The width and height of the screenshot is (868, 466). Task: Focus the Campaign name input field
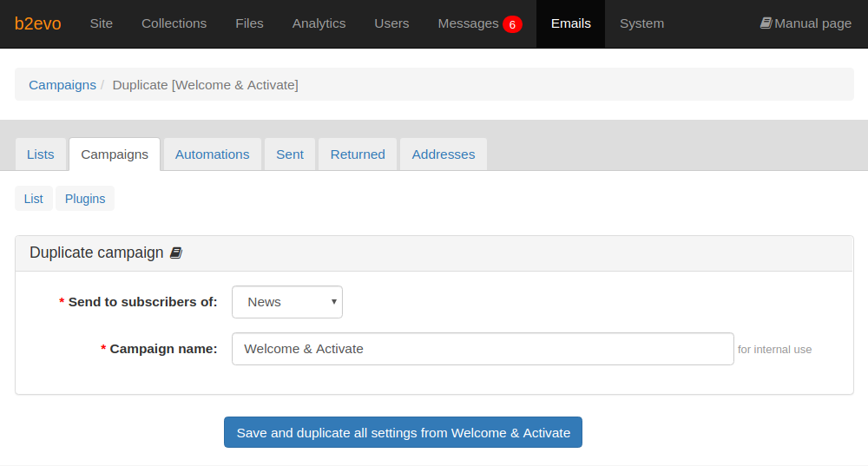point(483,349)
